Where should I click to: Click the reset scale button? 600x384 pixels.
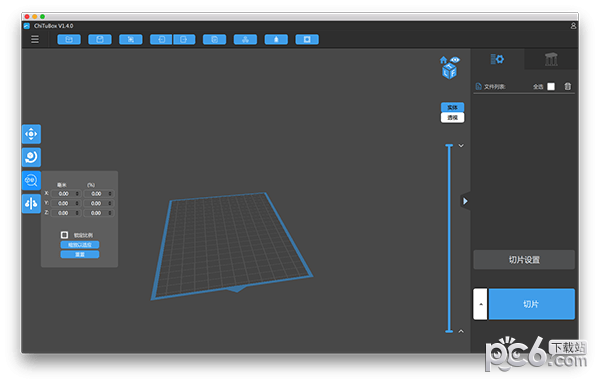(x=80, y=254)
